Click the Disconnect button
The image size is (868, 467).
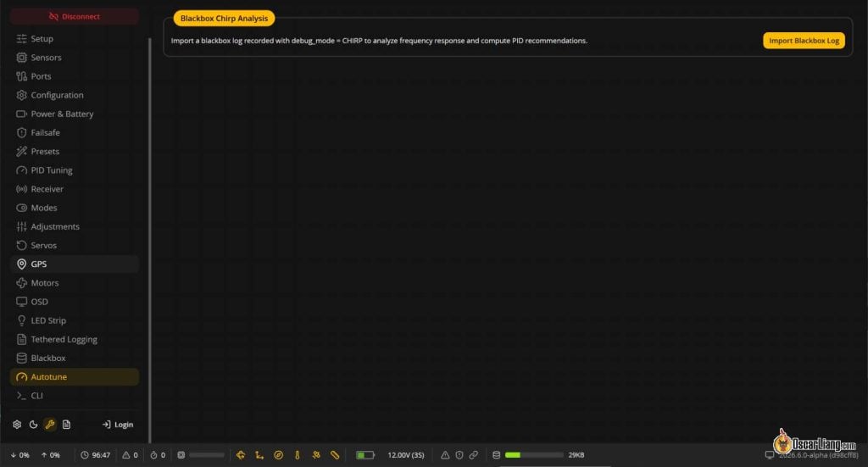(75, 17)
